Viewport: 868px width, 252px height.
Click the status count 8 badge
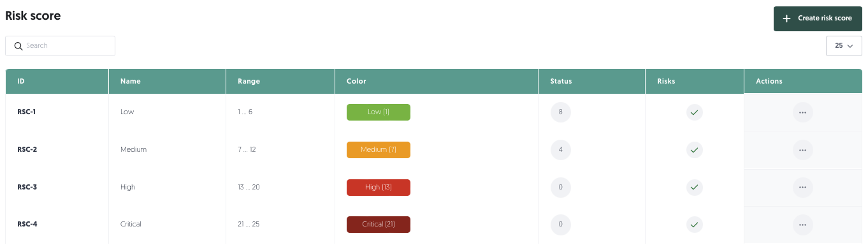coord(561,112)
